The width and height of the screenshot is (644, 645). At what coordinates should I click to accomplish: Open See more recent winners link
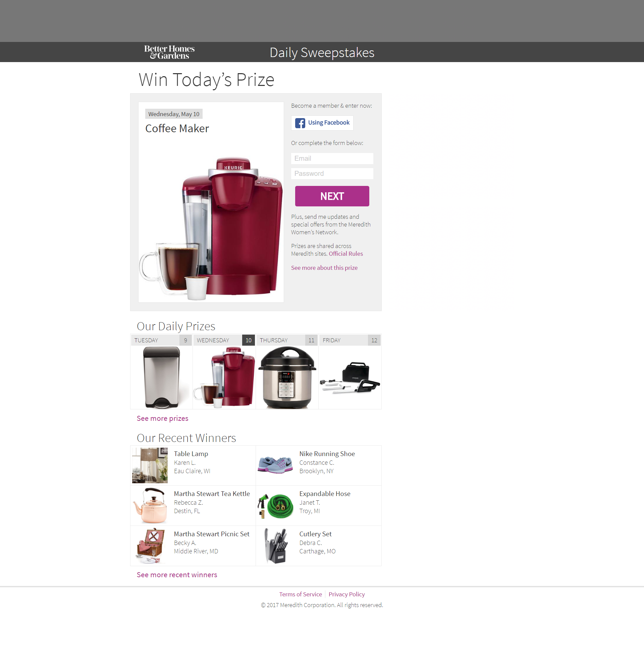pyautogui.click(x=177, y=575)
